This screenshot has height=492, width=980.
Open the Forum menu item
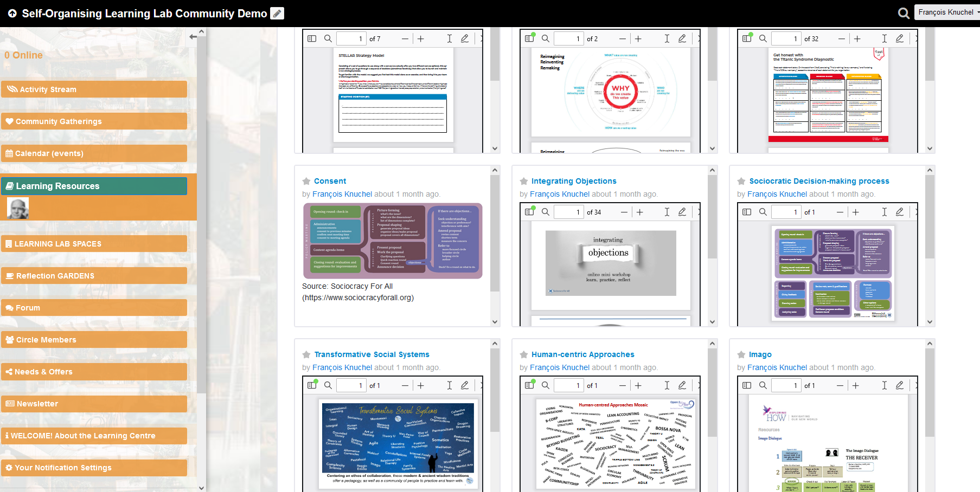[x=94, y=308]
